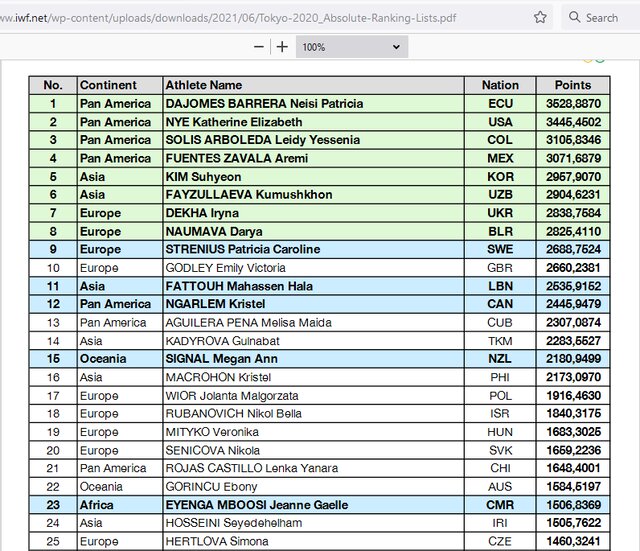Select name RUBANOVICH Nikol Bella
Screen dimensions: 640x551
233,414
